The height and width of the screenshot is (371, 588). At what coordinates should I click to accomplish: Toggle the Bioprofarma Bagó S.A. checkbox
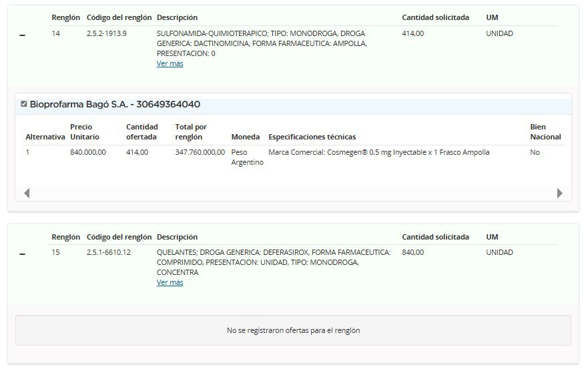pyautogui.click(x=24, y=104)
